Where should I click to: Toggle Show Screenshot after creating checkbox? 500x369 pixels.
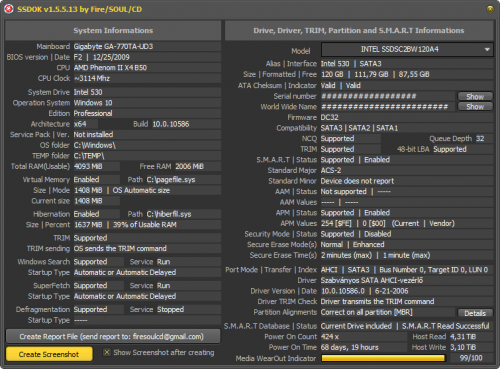(x=107, y=352)
